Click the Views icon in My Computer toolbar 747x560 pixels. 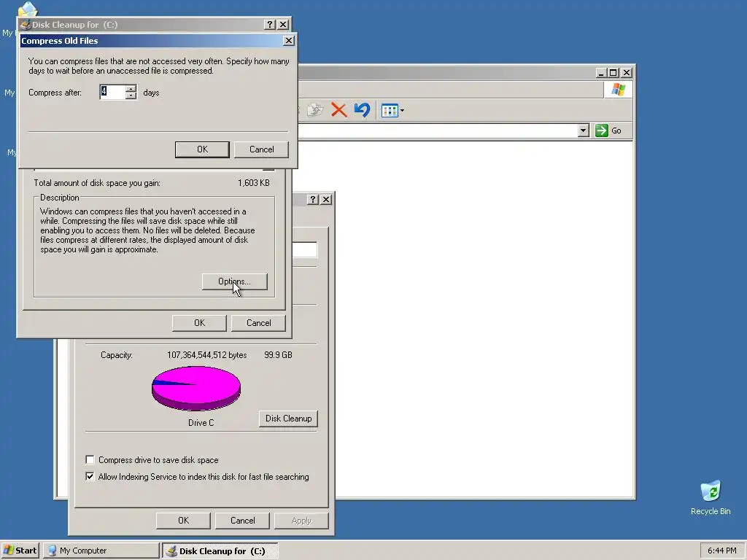coord(390,111)
